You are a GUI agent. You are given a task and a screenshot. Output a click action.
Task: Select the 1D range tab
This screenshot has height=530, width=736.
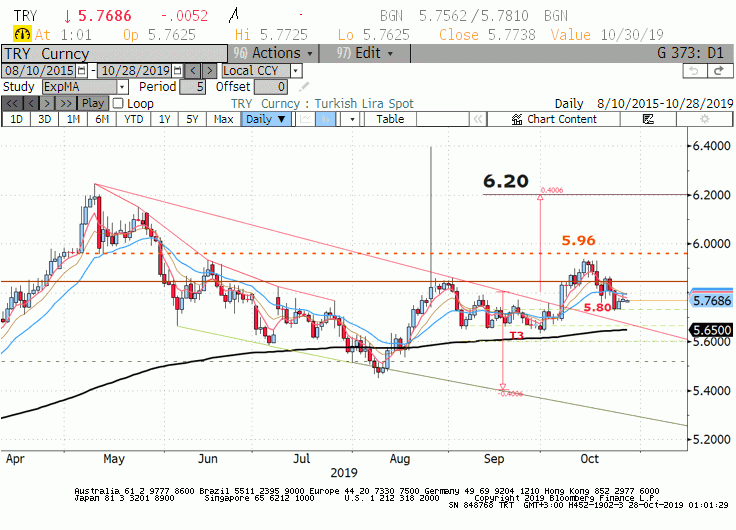16,119
